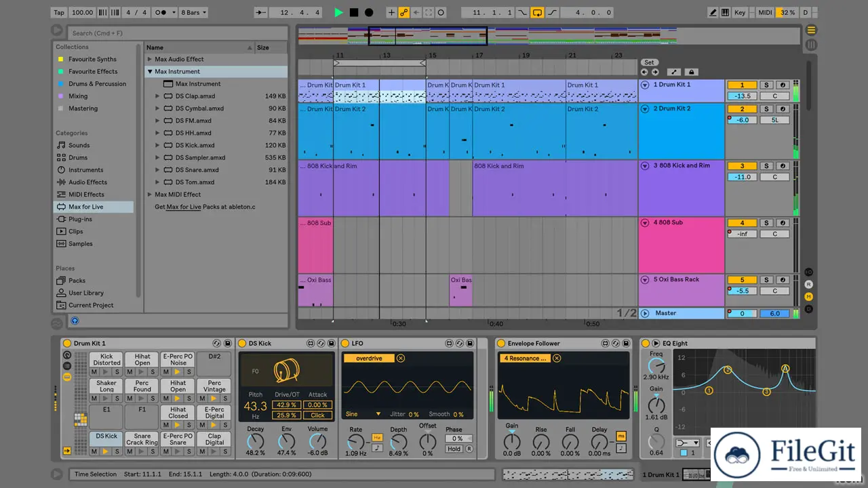Image resolution: width=868 pixels, height=488 pixels.
Task: Click the Tap tempo button
Action: (59, 12)
